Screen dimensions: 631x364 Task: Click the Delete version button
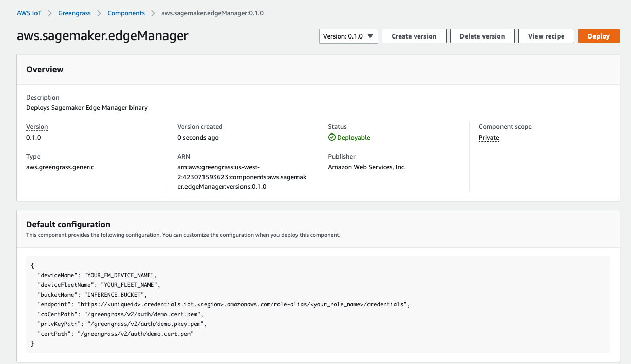click(x=482, y=36)
